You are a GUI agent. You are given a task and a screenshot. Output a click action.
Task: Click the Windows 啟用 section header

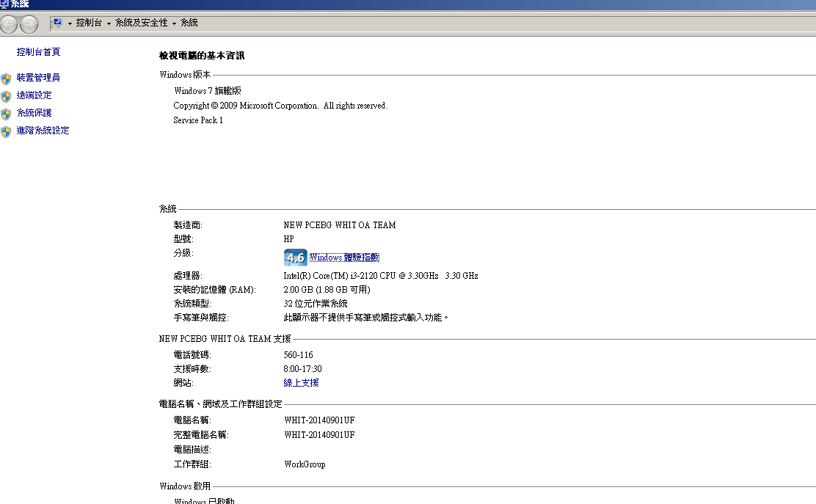[185, 486]
